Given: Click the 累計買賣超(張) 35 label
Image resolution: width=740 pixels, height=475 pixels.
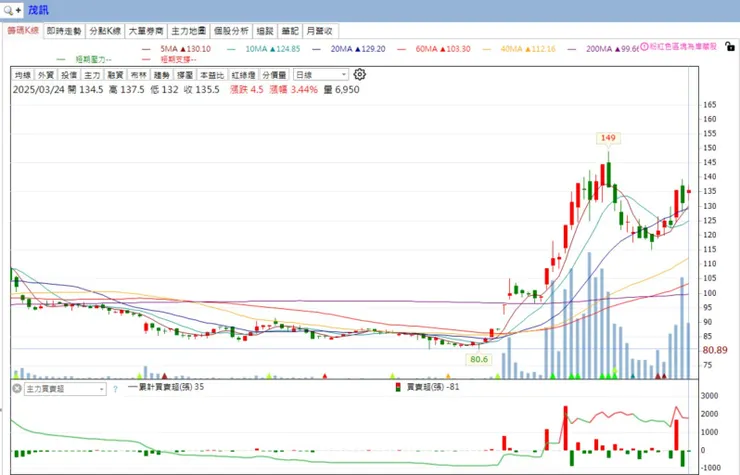Looking at the screenshot, I should [170, 387].
